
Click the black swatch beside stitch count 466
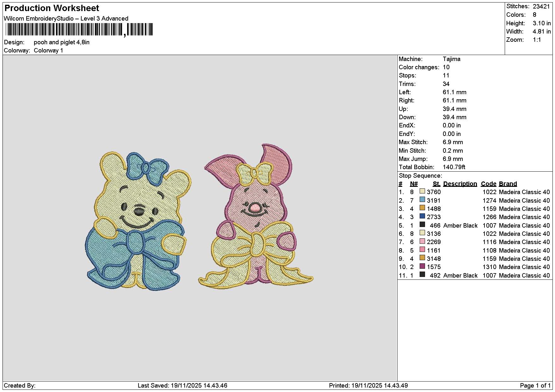tap(422, 224)
